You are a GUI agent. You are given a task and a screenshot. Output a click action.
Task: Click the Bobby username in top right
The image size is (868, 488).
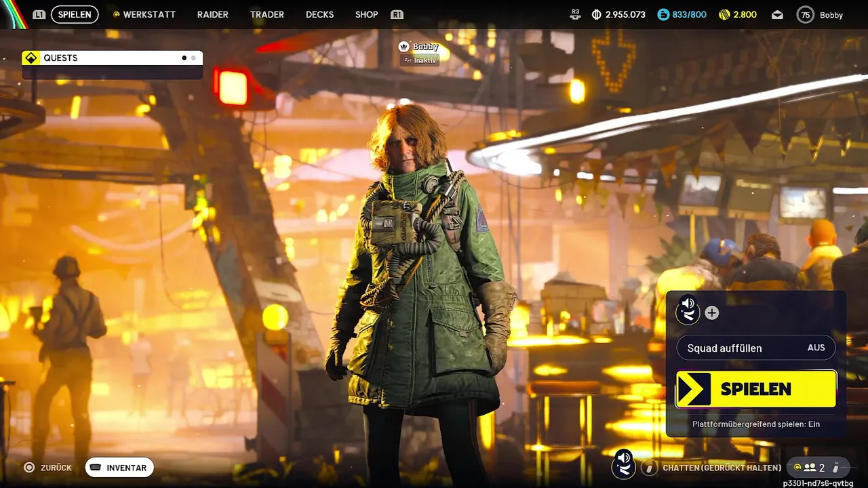point(831,15)
